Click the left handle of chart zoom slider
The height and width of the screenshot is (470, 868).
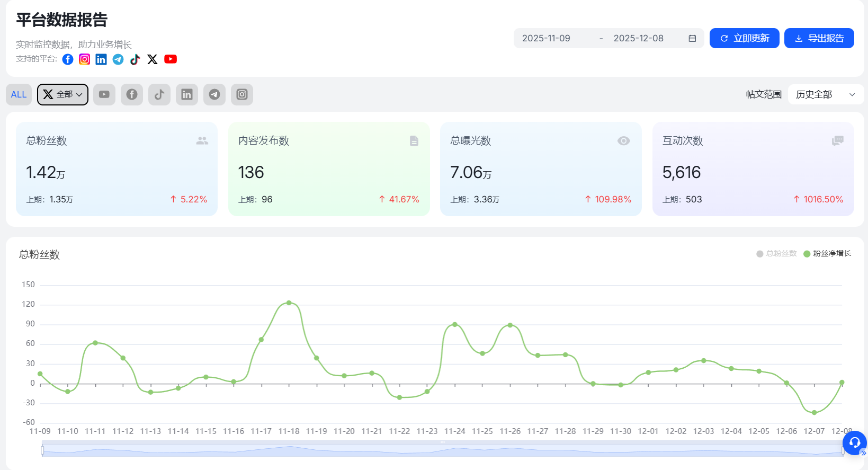click(42, 450)
